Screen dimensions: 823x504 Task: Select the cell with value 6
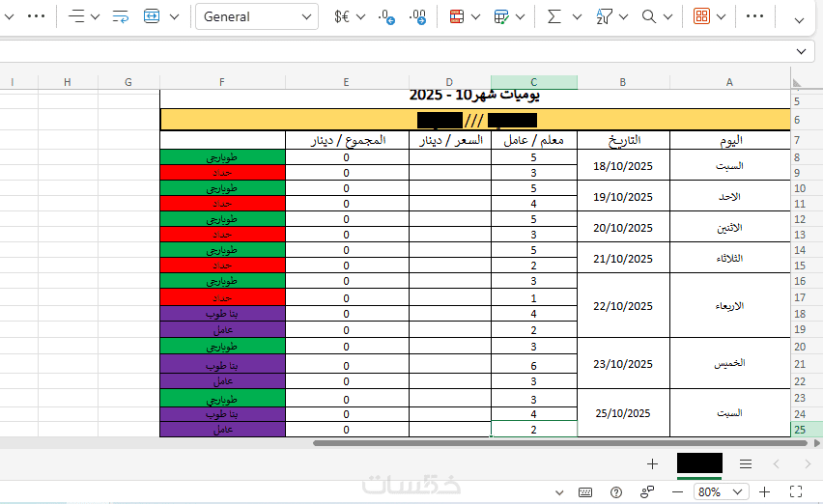(534, 366)
